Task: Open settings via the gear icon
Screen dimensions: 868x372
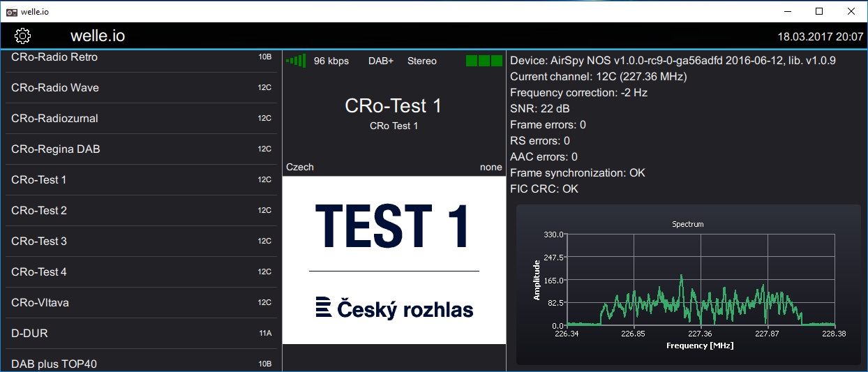Action: (x=22, y=36)
